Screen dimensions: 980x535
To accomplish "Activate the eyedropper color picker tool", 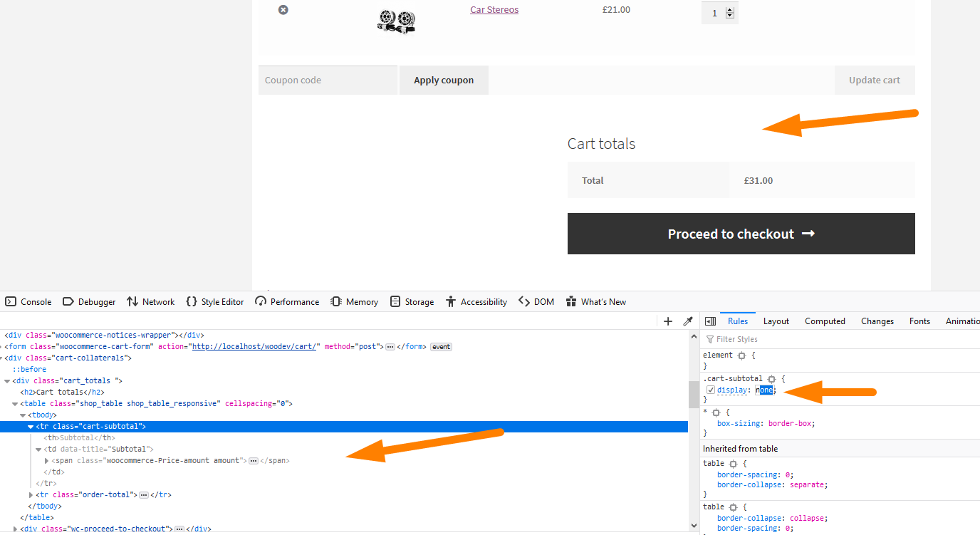I will tap(688, 321).
